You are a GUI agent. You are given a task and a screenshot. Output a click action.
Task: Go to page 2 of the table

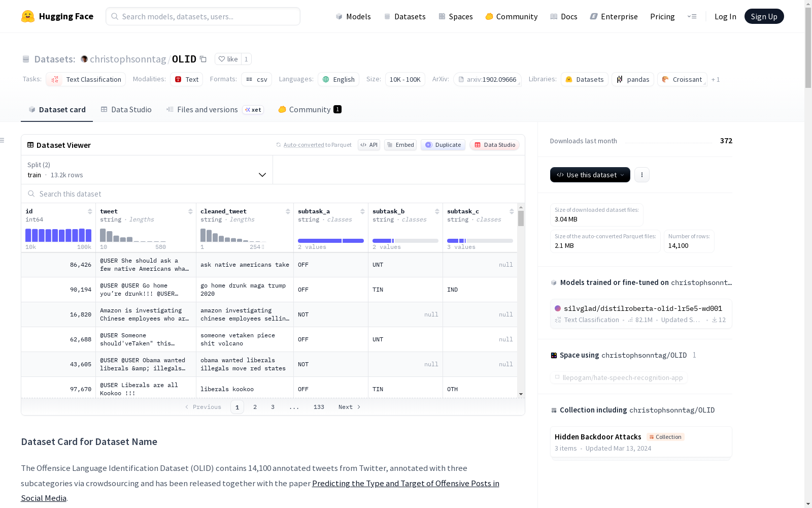pyautogui.click(x=255, y=407)
